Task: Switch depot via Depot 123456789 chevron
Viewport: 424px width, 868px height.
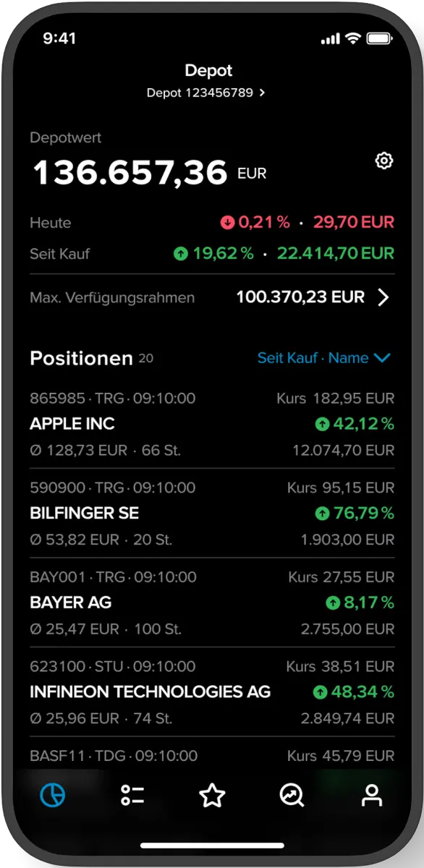Action: (262, 93)
